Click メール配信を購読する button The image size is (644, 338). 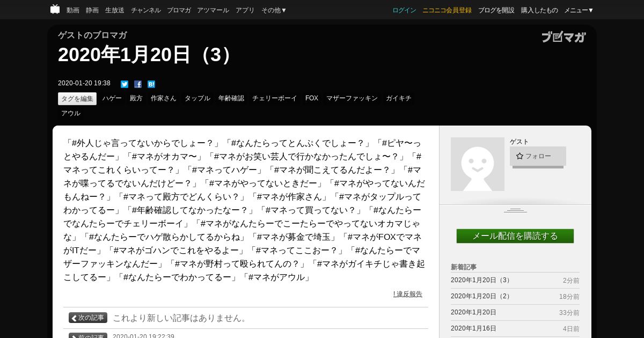[x=515, y=236]
